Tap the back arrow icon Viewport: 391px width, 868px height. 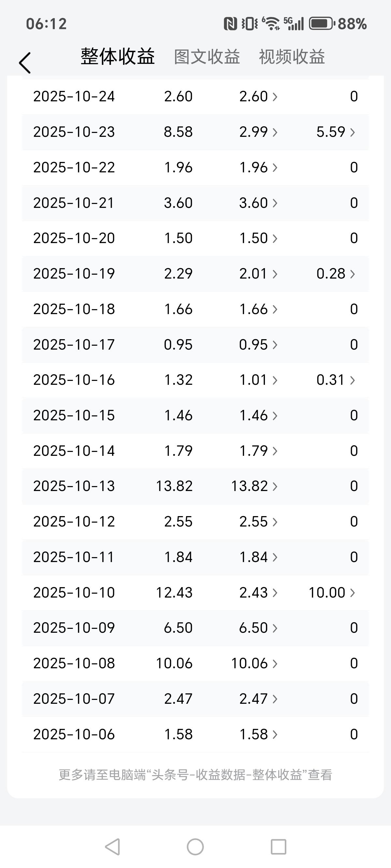click(25, 63)
